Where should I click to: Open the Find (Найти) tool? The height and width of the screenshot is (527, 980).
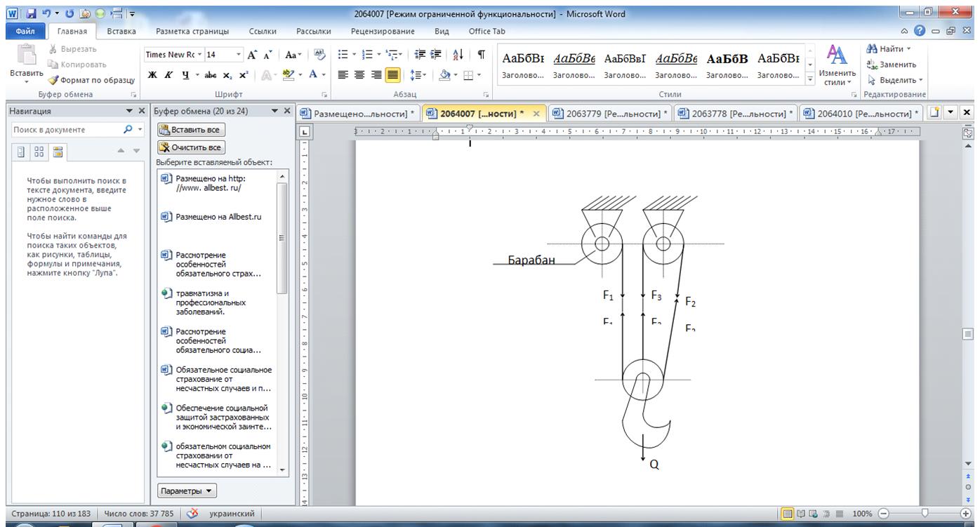click(889, 49)
